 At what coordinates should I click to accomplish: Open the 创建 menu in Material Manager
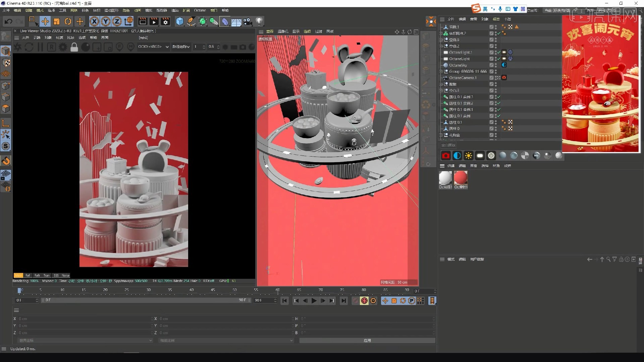click(x=451, y=166)
